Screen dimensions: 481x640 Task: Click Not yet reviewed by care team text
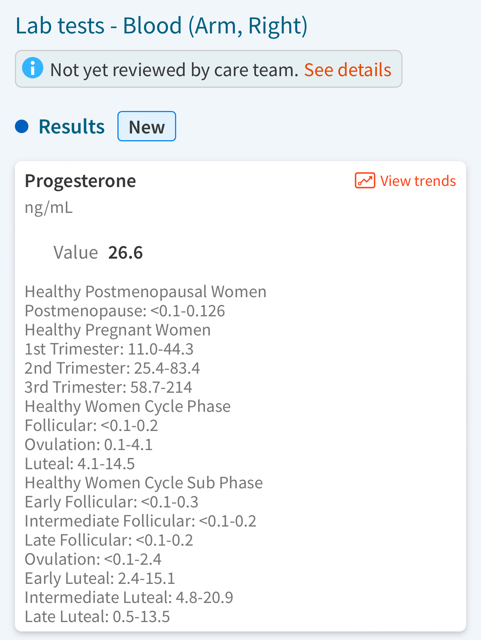tap(174, 70)
